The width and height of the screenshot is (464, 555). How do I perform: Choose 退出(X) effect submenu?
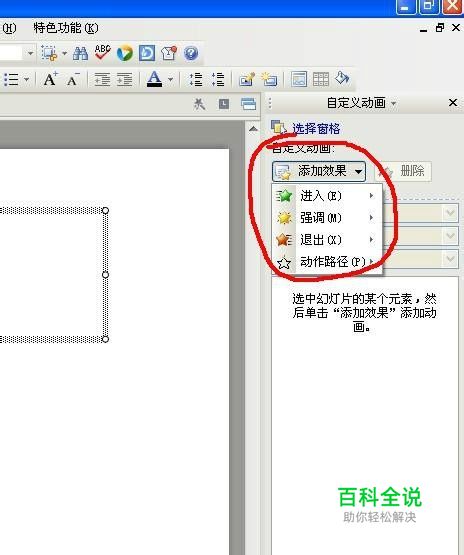pyautogui.click(x=327, y=240)
